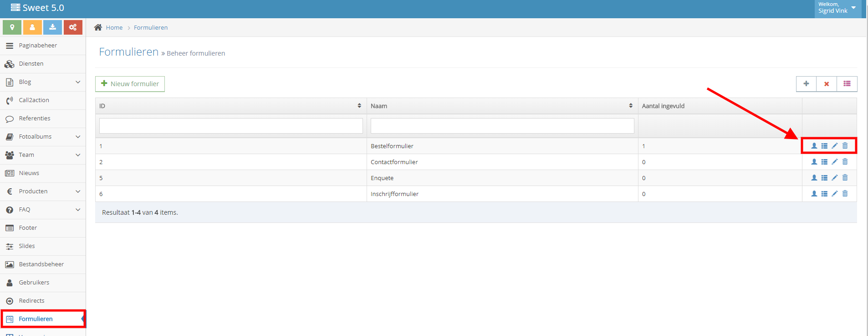This screenshot has width=868, height=336.
Task: Click the blue download button
Action: click(x=53, y=27)
